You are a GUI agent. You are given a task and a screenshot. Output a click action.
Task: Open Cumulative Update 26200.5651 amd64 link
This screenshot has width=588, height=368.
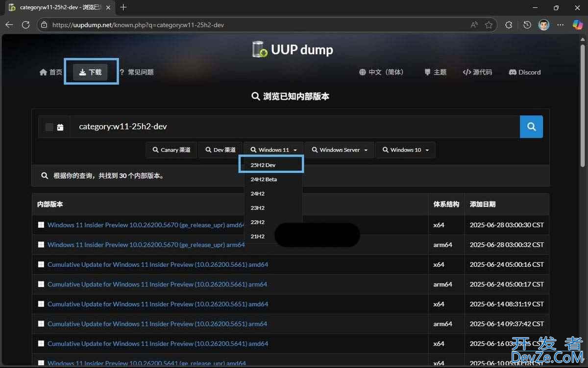158,304
